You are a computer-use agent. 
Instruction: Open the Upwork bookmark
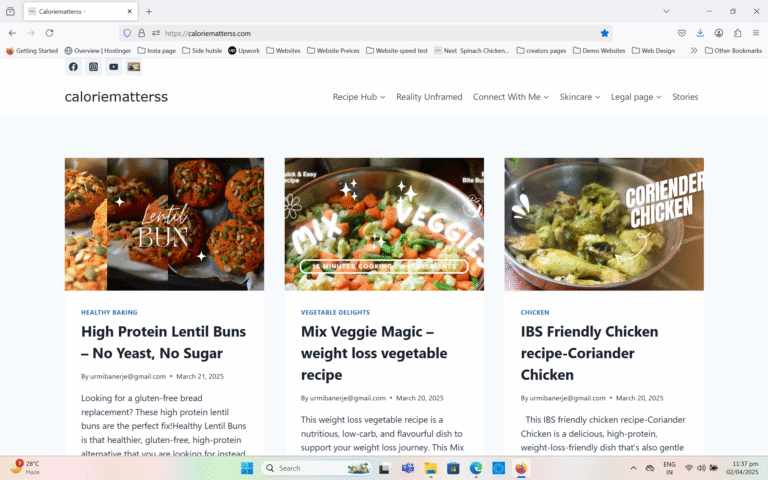[244, 50]
